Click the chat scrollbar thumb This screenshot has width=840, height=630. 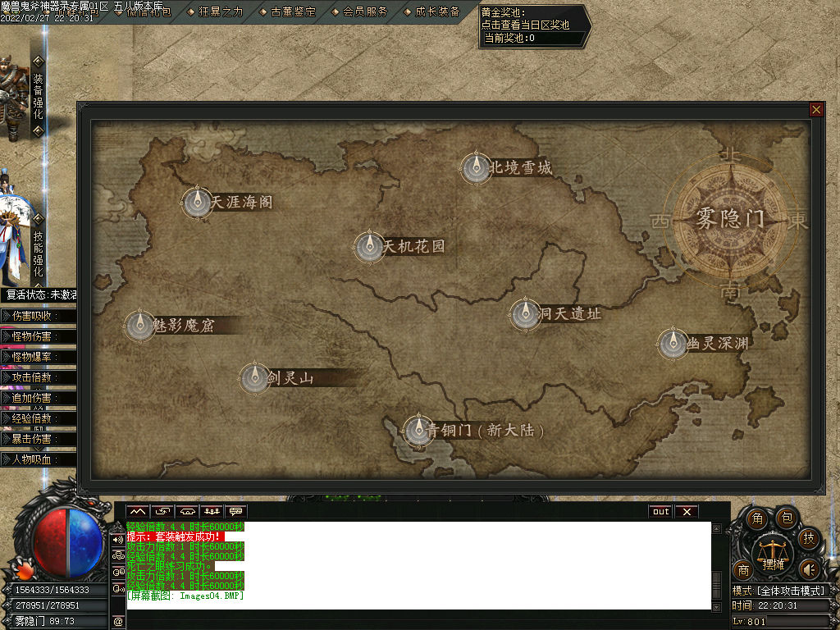coord(717,586)
